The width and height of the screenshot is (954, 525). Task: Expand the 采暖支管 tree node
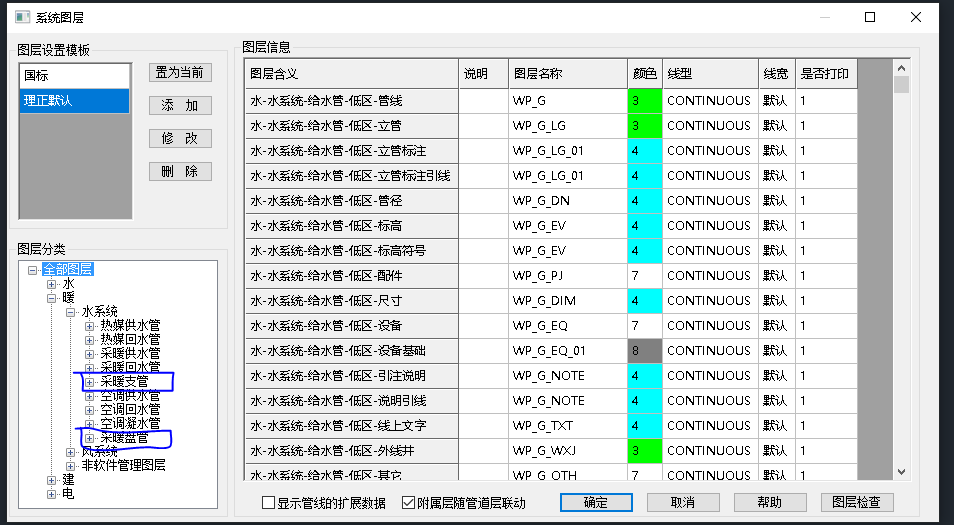coord(89,382)
